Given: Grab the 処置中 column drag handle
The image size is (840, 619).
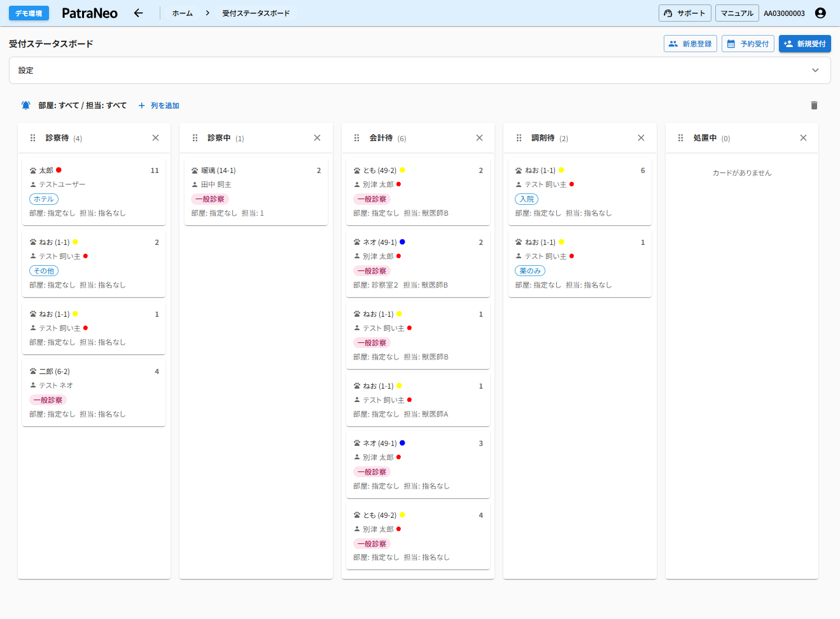Looking at the screenshot, I should point(681,138).
